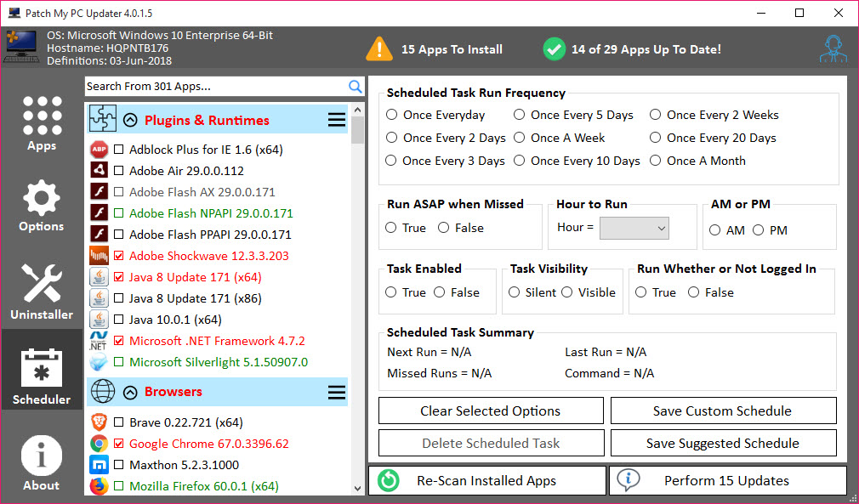The width and height of the screenshot is (859, 504).
Task: Open the Hour dropdown
Action: (x=634, y=229)
